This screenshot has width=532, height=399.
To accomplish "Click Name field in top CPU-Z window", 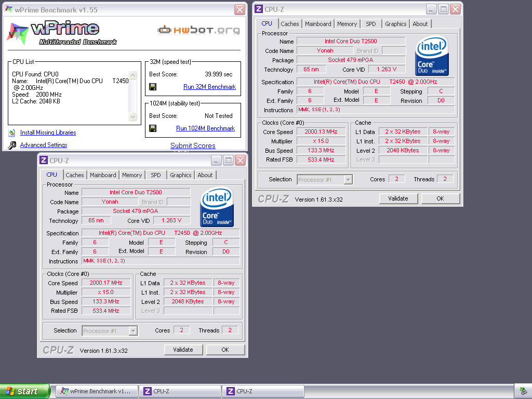I will click(351, 41).
